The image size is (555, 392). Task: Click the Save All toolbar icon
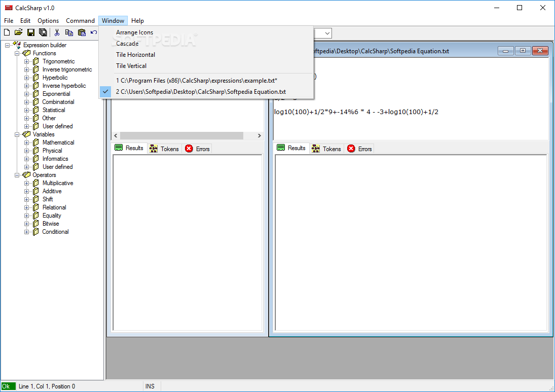(43, 32)
